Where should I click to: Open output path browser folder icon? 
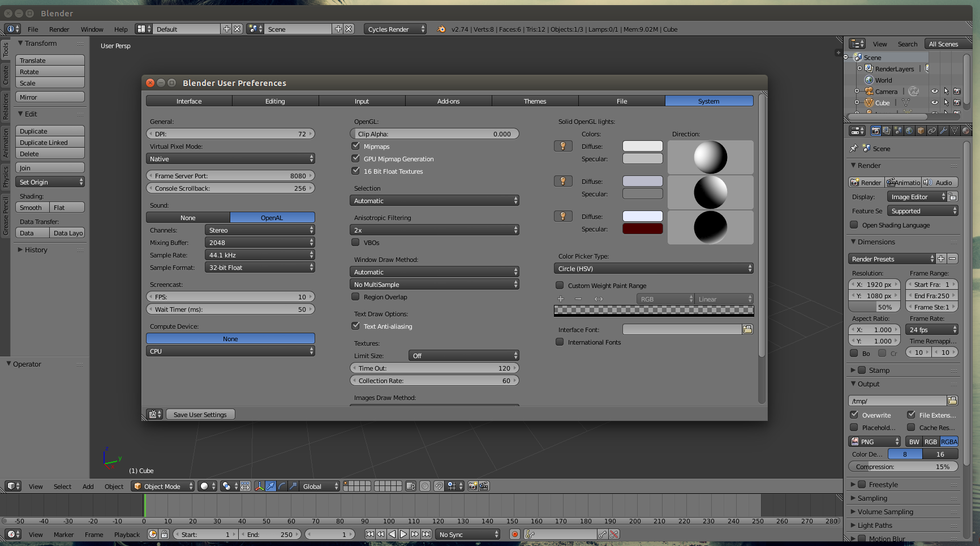[x=952, y=401]
